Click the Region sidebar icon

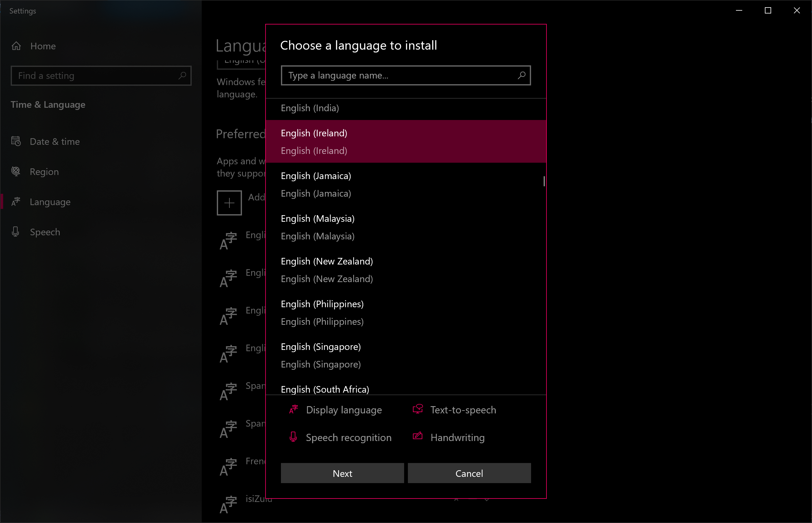16,171
